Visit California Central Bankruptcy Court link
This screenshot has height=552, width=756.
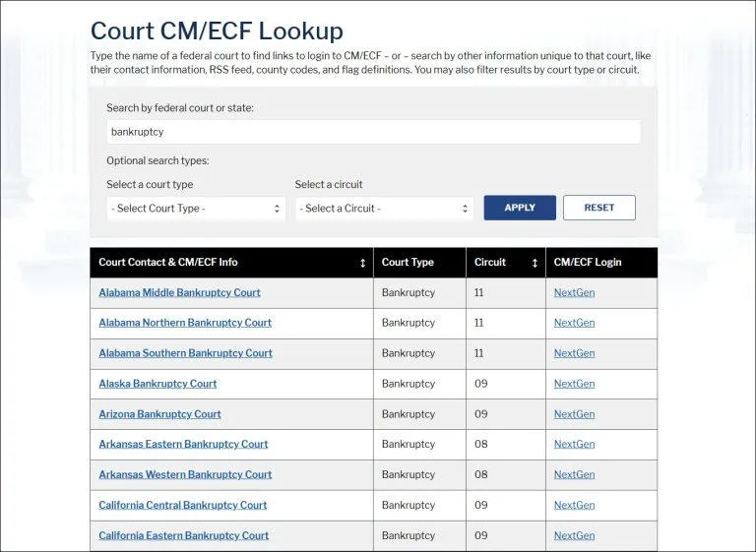183,505
